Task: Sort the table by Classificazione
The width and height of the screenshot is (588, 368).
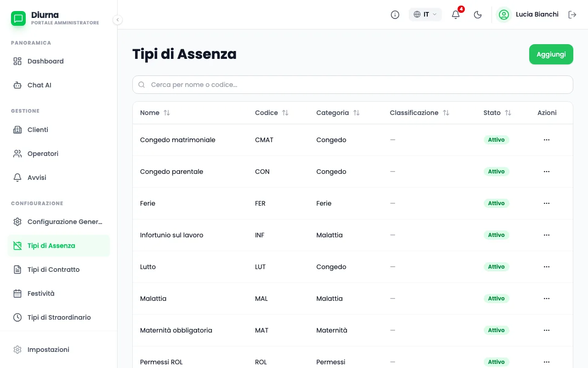Action: click(419, 113)
